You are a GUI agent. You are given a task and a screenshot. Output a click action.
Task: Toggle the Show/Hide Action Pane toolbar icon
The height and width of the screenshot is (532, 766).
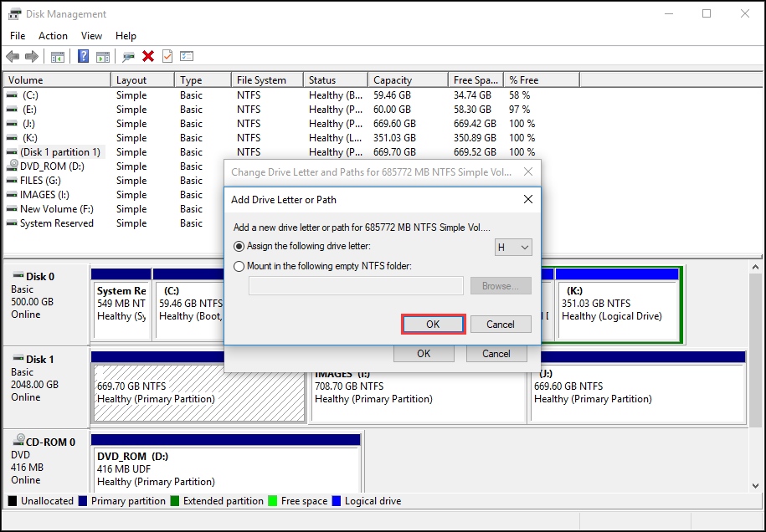[x=103, y=57]
